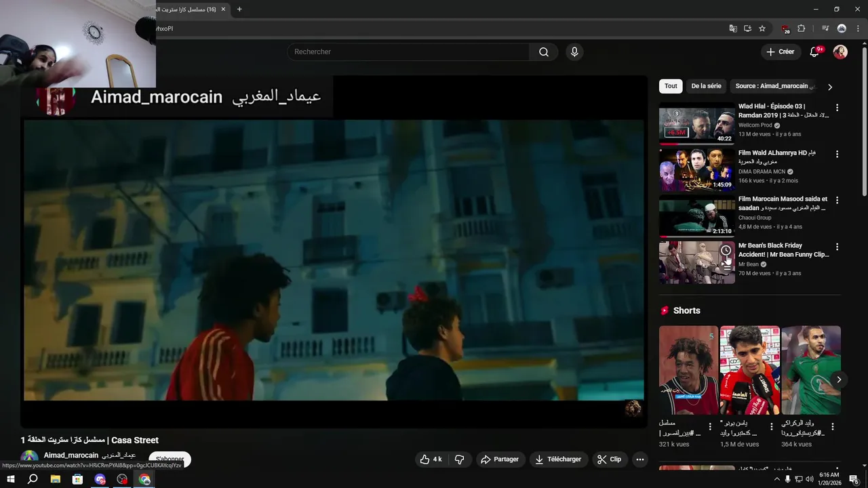This screenshot has height=488, width=868.
Task: Click the video title Casa Street
Action: [90, 441]
